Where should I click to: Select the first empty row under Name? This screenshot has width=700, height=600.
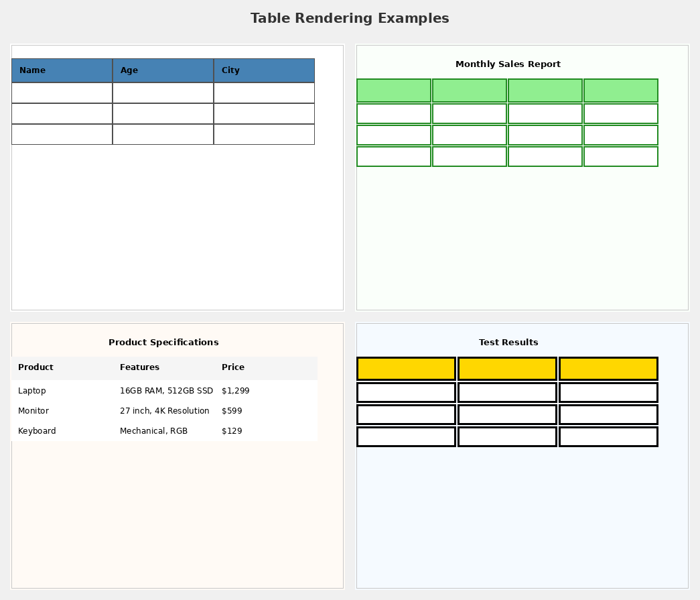(x=62, y=92)
